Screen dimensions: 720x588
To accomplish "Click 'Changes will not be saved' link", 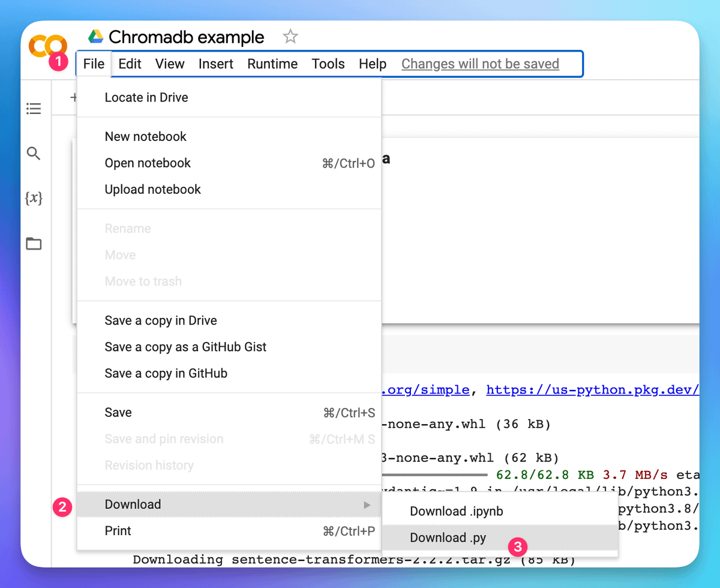I will click(x=480, y=64).
